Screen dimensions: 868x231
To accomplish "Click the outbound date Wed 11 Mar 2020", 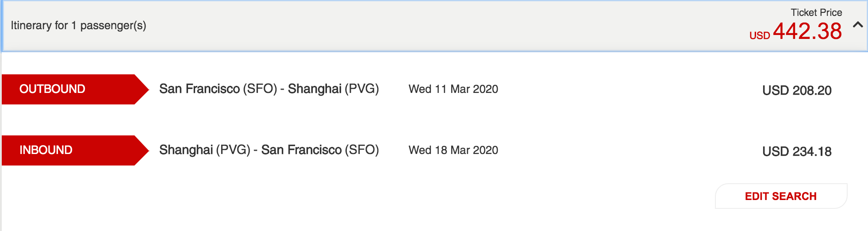I will pyautogui.click(x=453, y=89).
